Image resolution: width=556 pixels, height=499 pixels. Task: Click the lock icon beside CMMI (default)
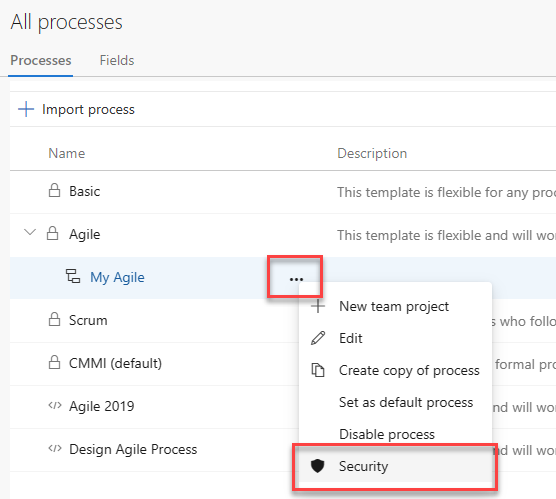coord(54,362)
